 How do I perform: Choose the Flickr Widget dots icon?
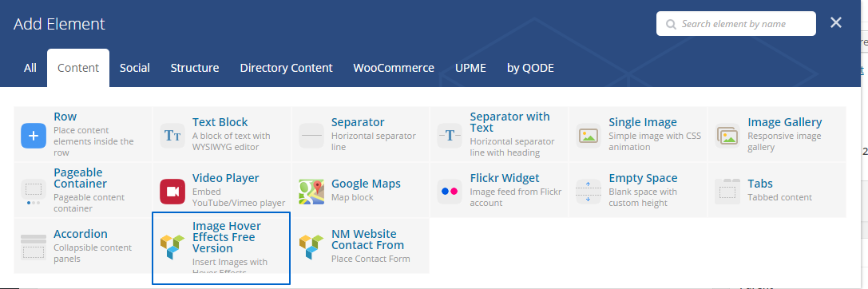[450, 192]
